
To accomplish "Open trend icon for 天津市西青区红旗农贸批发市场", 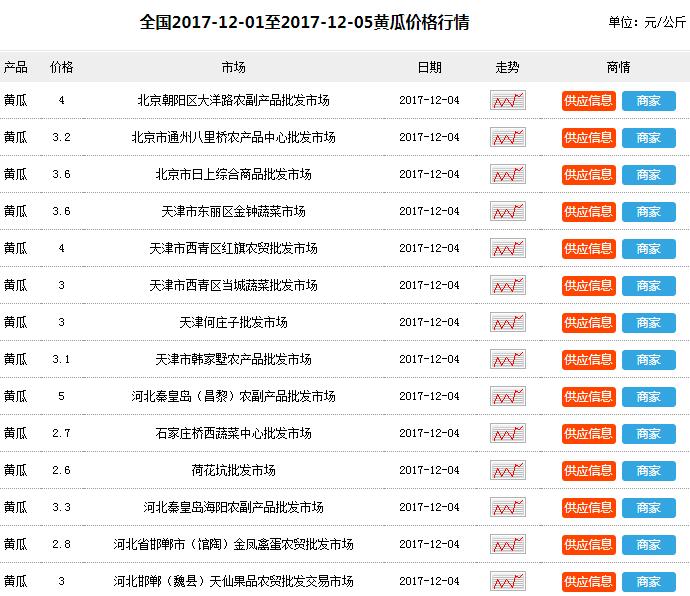I will [x=507, y=249].
